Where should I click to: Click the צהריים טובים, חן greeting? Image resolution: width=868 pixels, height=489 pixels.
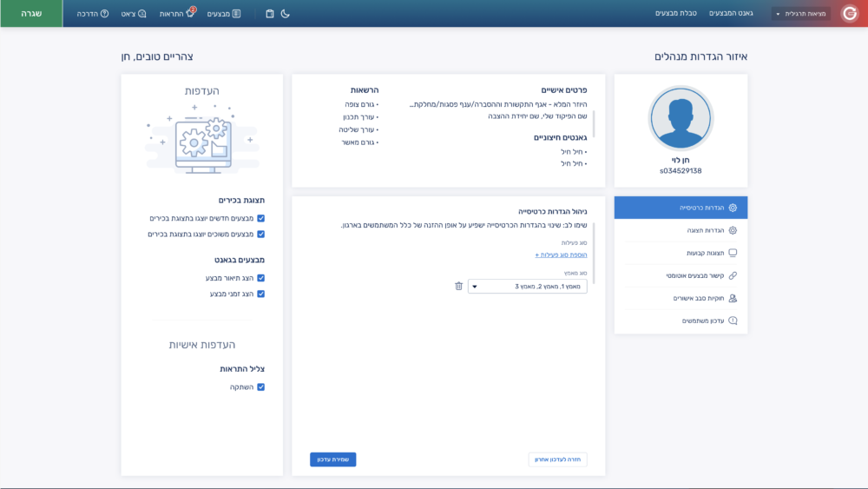pyautogui.click(x=157, y=56)
